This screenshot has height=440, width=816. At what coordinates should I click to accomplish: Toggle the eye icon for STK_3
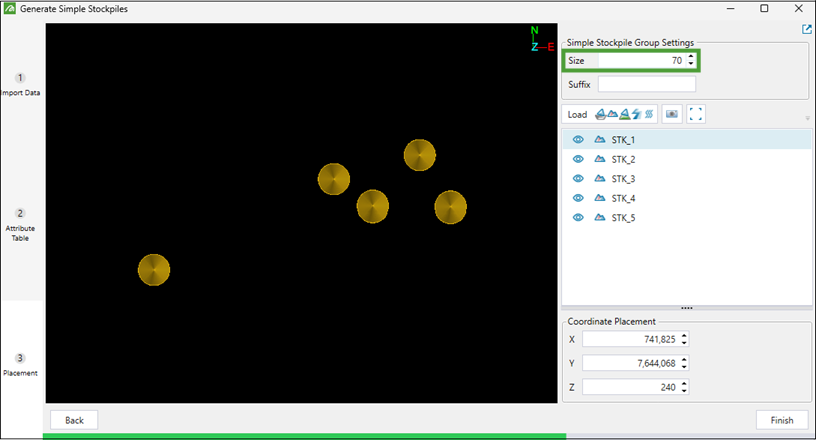point(578,179)
